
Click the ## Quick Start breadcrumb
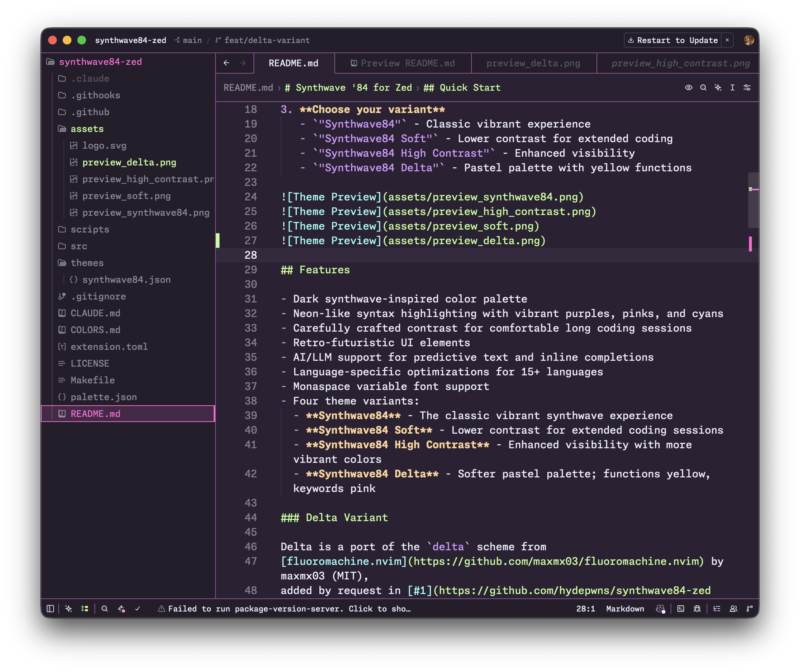coord(462,87)
